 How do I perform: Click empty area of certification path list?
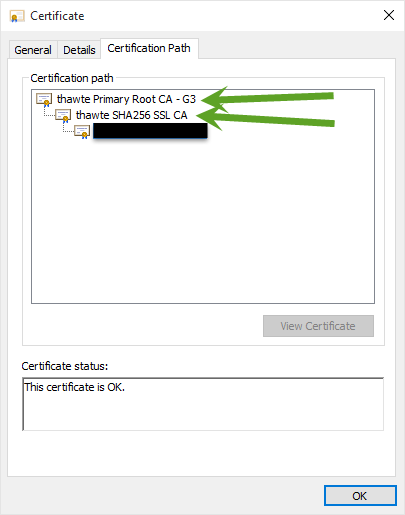203,220
